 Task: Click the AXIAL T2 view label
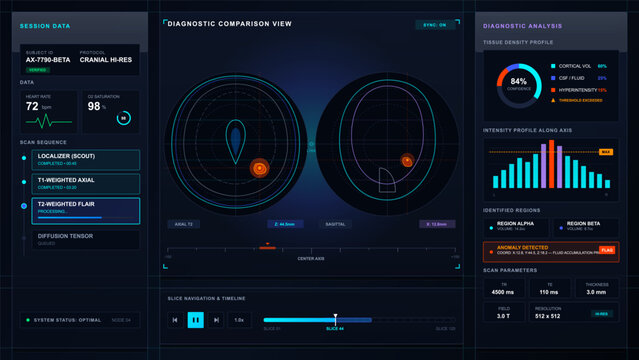click(x=183, y=224)
